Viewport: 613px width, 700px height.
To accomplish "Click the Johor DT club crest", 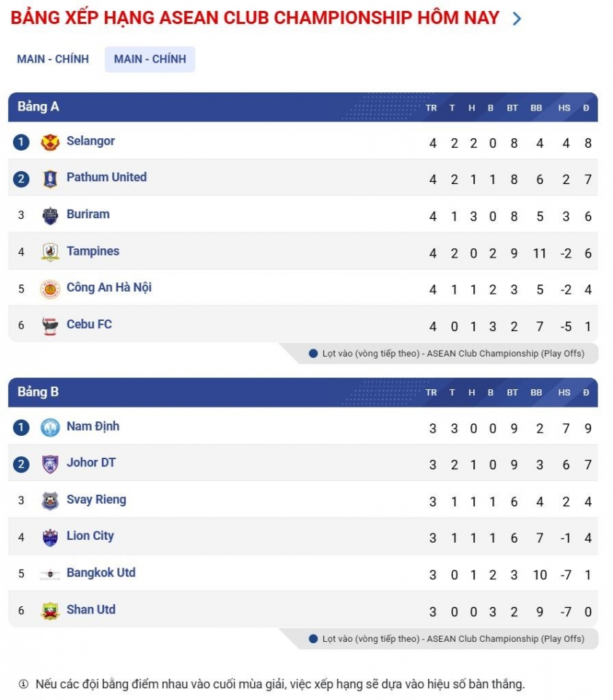I will coord(50,464).
